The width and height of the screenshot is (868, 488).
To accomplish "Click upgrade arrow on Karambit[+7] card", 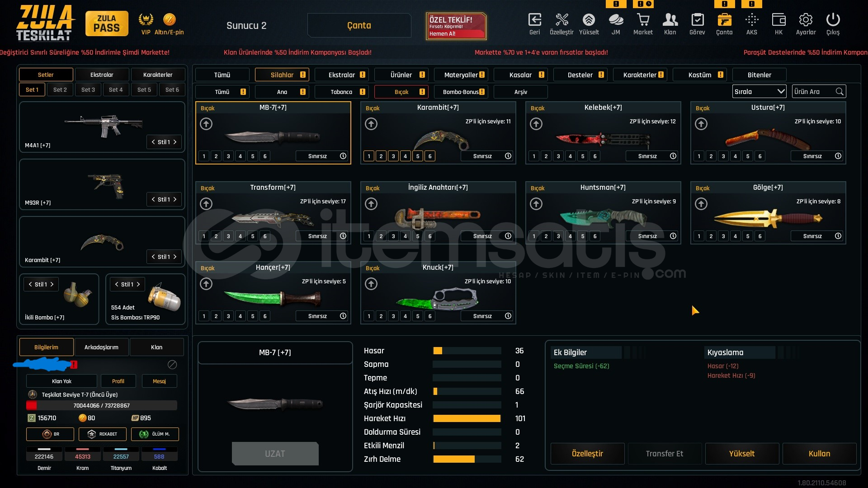I will pyautogui.click(x=371, y=124).
